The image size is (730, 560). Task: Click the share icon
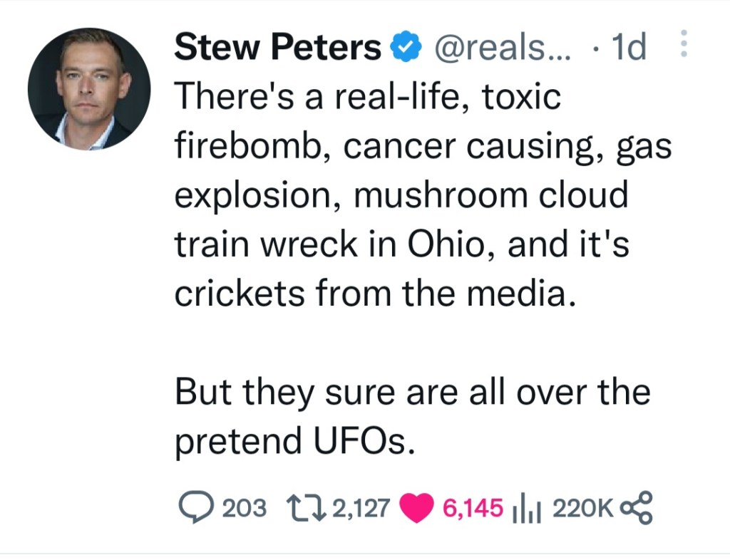[636, 507]
